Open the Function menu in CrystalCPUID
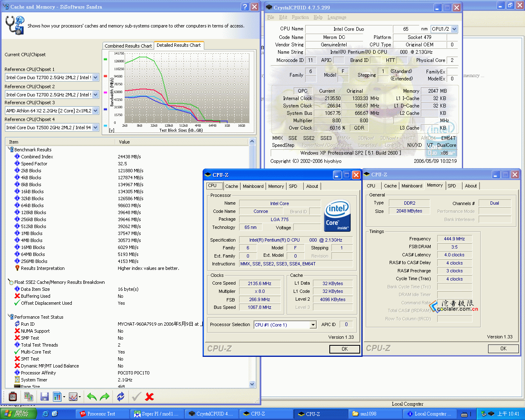The height and width of the screenshot is (420, 525). point(300,17)
